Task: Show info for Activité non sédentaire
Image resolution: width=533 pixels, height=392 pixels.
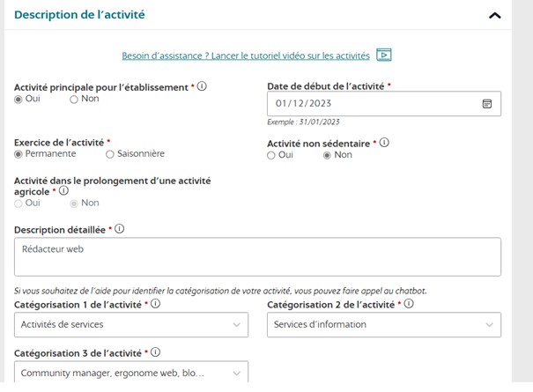Action: 384,143
